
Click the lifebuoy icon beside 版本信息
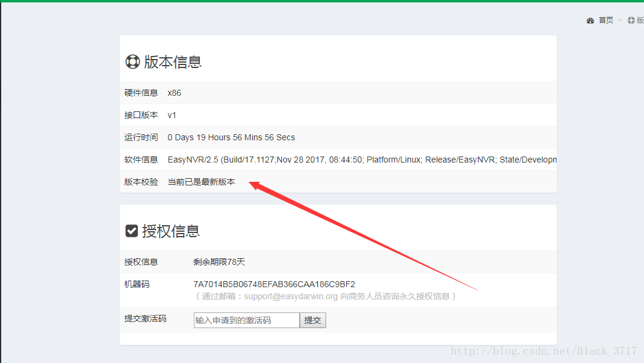click(x=132, y=62)
